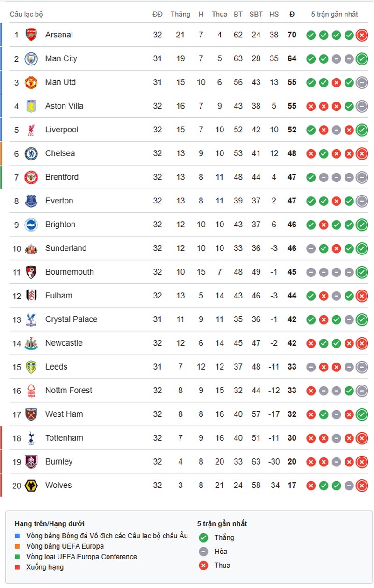Click the Crystal Palace eagle crest
374x588 pixels.
(x=31, y=319)
